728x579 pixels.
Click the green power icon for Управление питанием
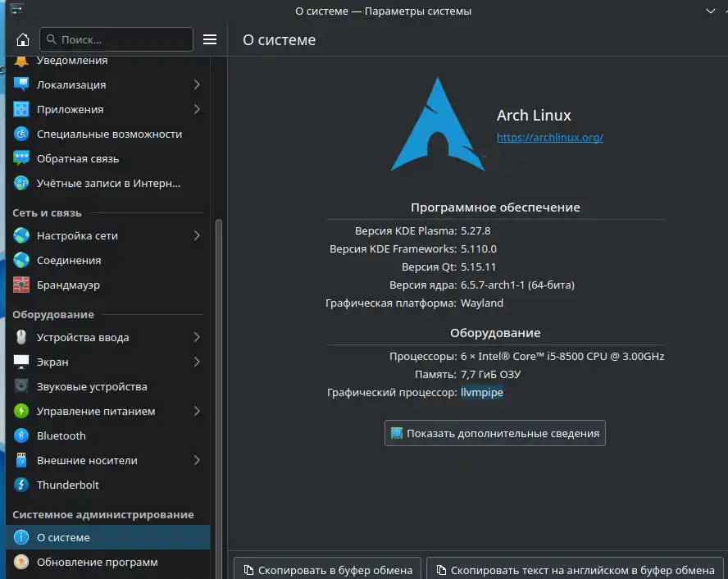[x=21, y=411]
